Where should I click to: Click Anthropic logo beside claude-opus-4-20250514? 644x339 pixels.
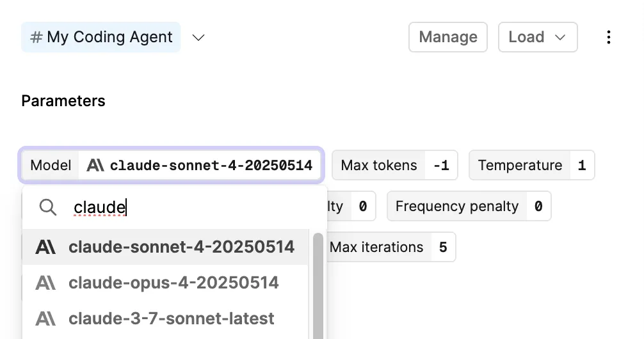click(x=45, y=283)
